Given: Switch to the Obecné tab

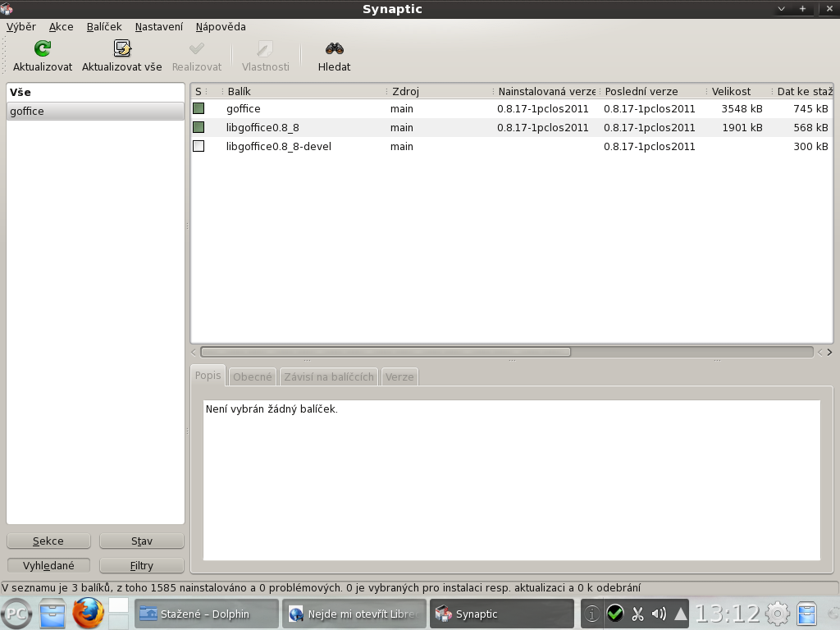Looking at the screenshot, I should tap(253, 377).
